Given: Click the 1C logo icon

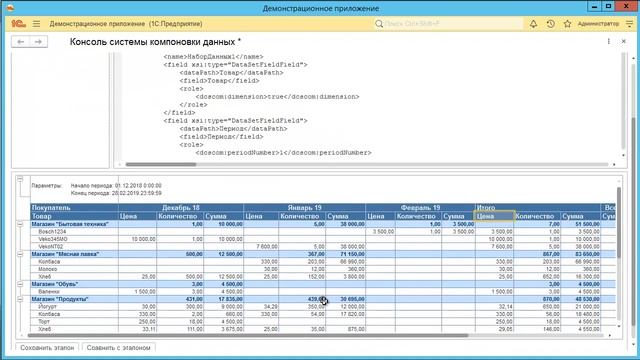Looking at the screenshot, I should pos(18,24).
